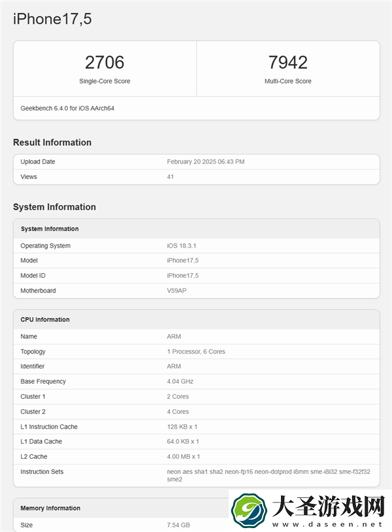Click the Identifier label
392x532 pixels.
32,367
